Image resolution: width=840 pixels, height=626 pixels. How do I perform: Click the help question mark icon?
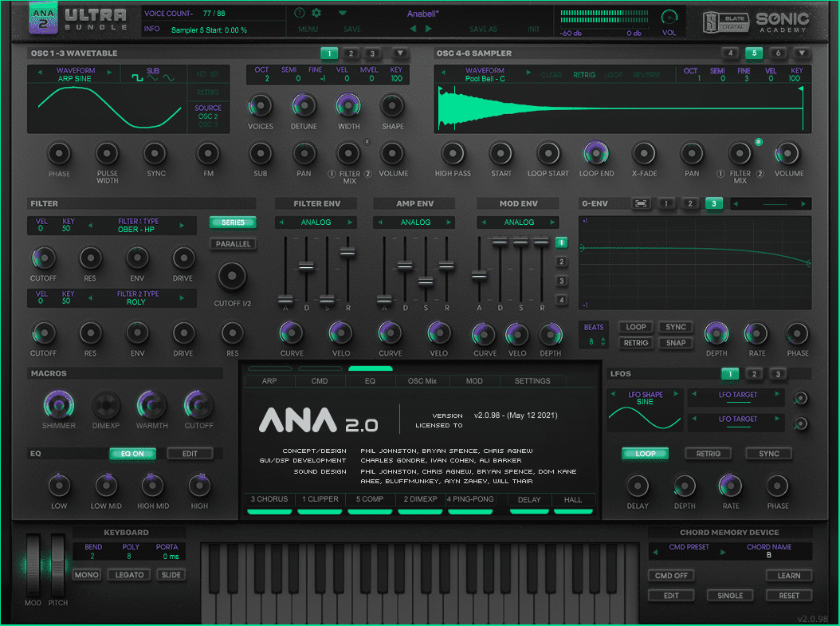pos(300,13)
